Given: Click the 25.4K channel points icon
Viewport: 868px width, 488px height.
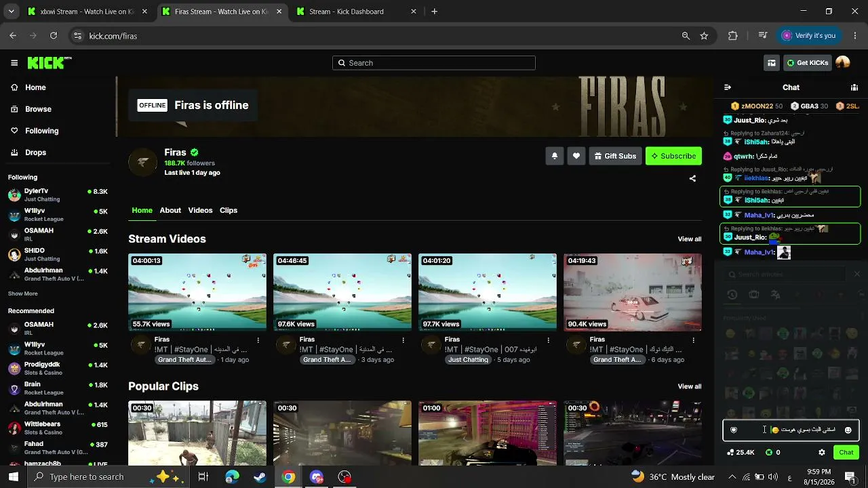Looking at the screenshot, I should pos(730,452).
